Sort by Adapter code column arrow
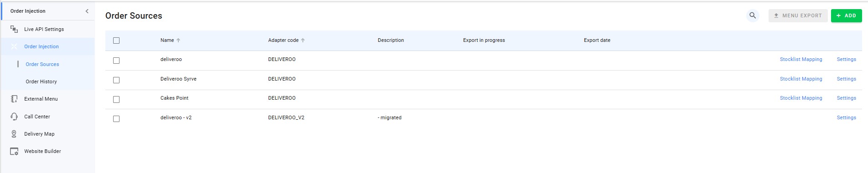Image resolution: width=868 pixels, height=173 pixels. coord(303,41)
